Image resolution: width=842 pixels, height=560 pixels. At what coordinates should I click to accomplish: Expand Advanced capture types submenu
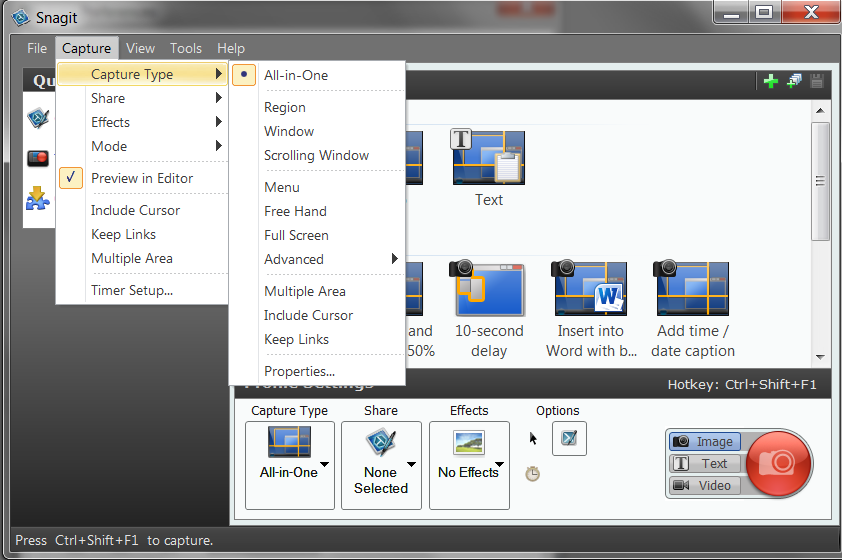point(317,259)
